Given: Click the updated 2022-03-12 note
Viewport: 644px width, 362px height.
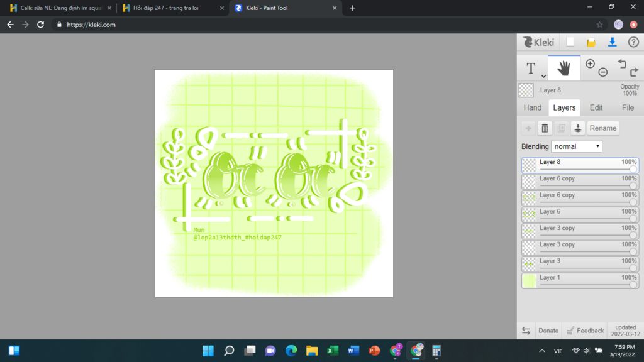Looking at the screenshot, I should pos(626,331).
